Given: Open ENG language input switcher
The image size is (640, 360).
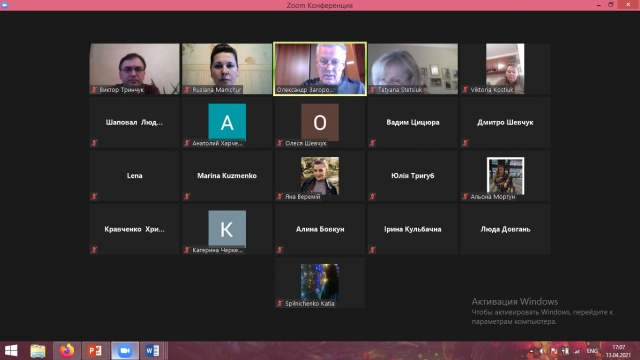Looking at the screenshot, I should 592,351.
